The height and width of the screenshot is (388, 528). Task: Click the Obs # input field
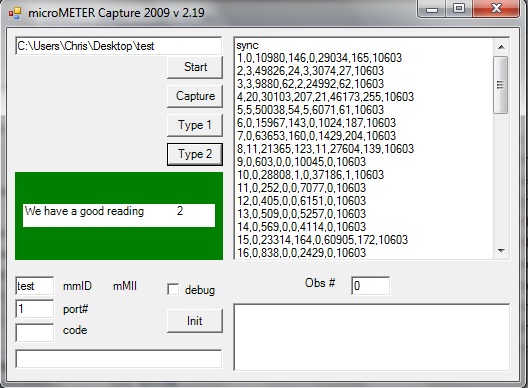370,286
